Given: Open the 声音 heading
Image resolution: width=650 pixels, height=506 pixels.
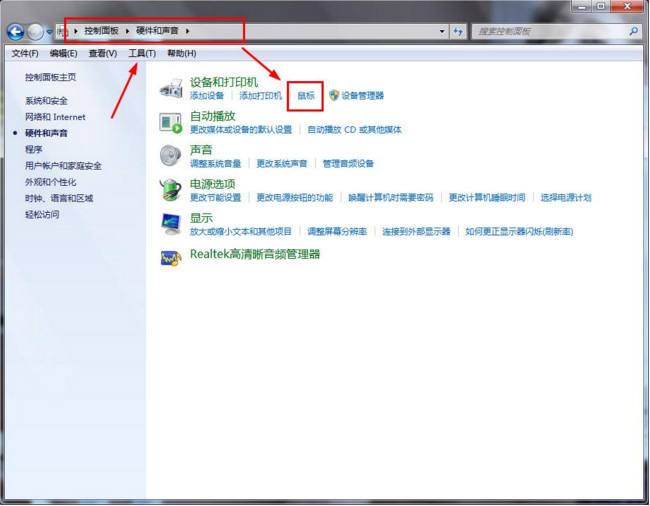Looking at the screenshot, I should coord(201,150).
